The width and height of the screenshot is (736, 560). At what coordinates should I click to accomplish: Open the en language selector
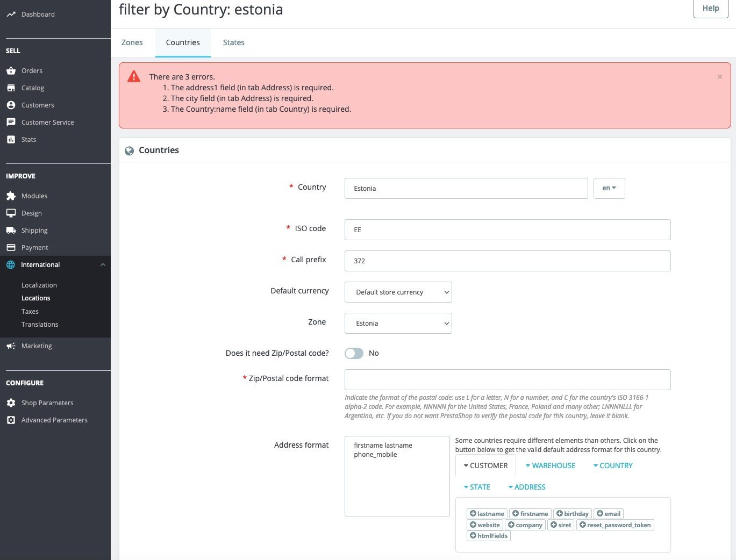[609, 189]
